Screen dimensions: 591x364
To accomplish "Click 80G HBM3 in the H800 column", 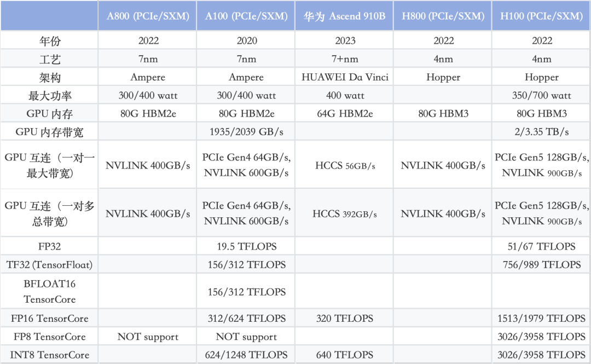I will pyautogui.click(x=443, y=113).
